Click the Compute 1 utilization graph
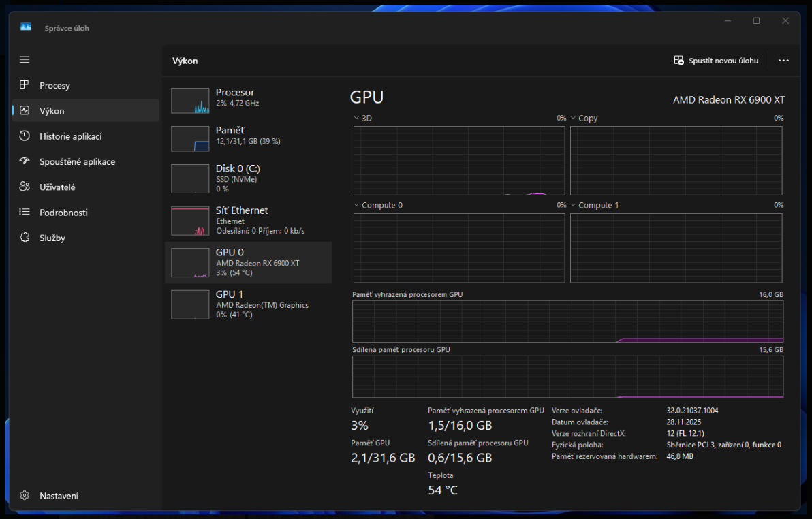Viewport: 812px width, 519px height. coord(676,248)
